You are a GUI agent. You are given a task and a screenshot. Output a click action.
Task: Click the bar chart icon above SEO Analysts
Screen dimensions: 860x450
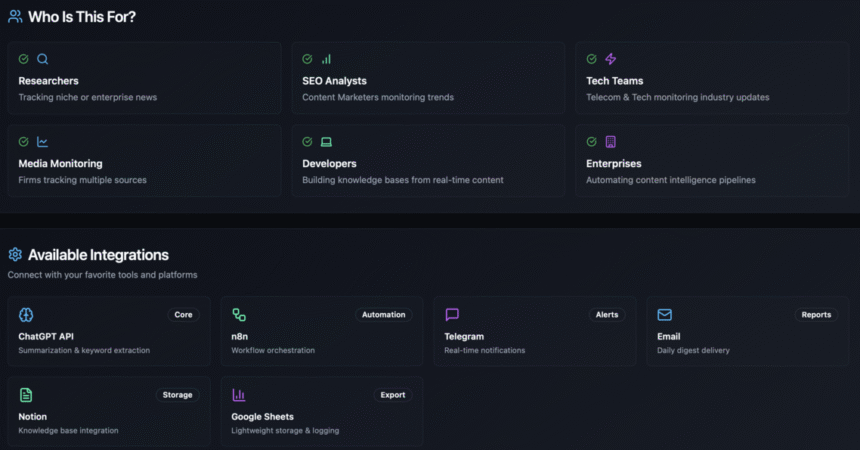point(326,59)
